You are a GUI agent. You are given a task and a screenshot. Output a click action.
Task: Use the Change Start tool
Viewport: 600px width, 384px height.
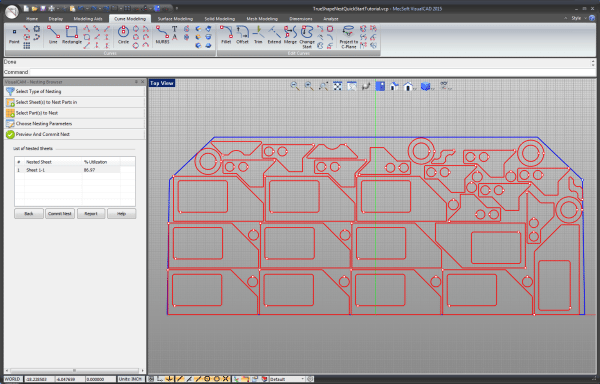(x=307, y=36)
